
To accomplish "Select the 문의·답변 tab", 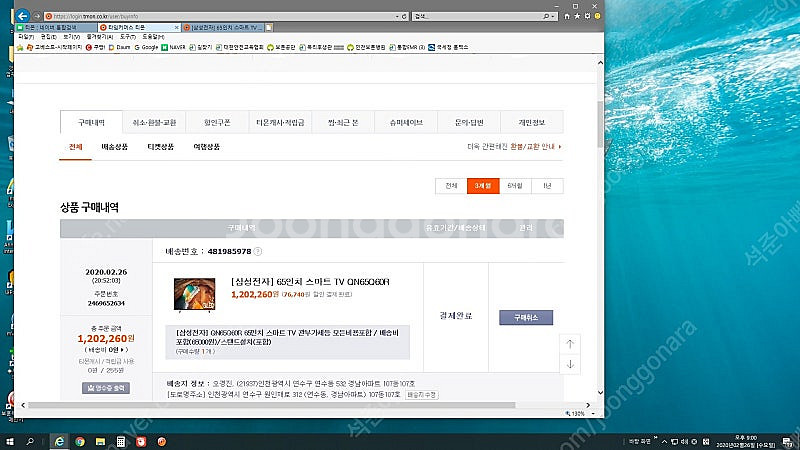I will (469, 122).
